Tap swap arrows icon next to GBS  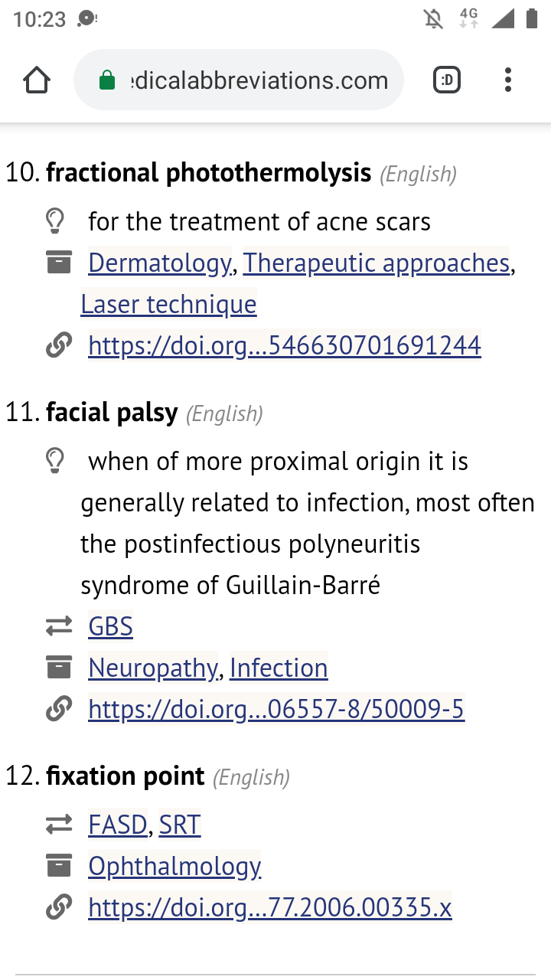click(59, 627)
